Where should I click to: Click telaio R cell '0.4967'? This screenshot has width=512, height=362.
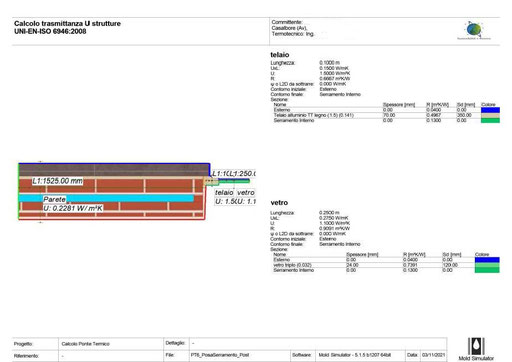(x=434, y=115)
